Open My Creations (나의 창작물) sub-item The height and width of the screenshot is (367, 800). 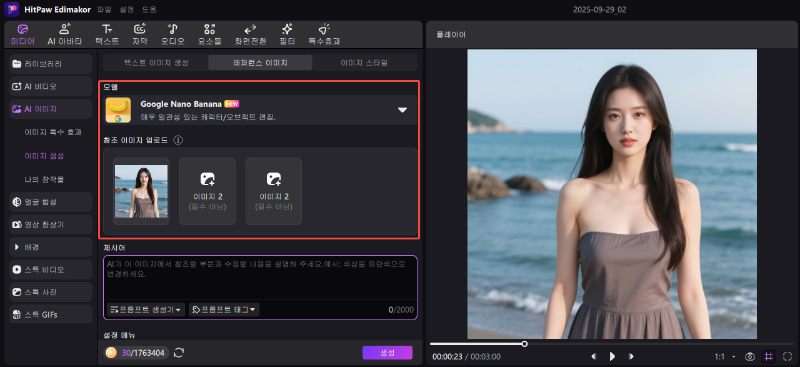44,179
